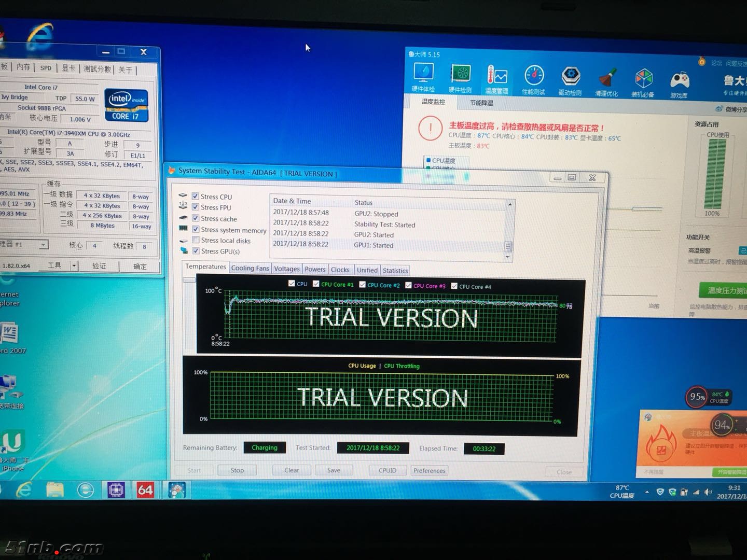This screenshot has height=560, width=747.
Task: Click 开启智能降温 button in overheat popup
Action: coord(730,472)
